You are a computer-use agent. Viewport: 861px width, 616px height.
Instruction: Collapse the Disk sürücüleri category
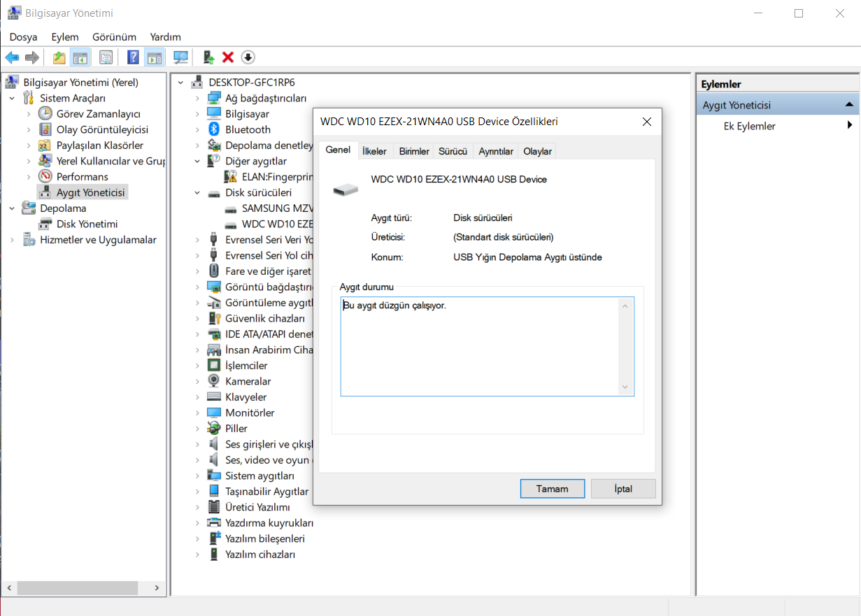pyautogui.click(x=197, y=192)
